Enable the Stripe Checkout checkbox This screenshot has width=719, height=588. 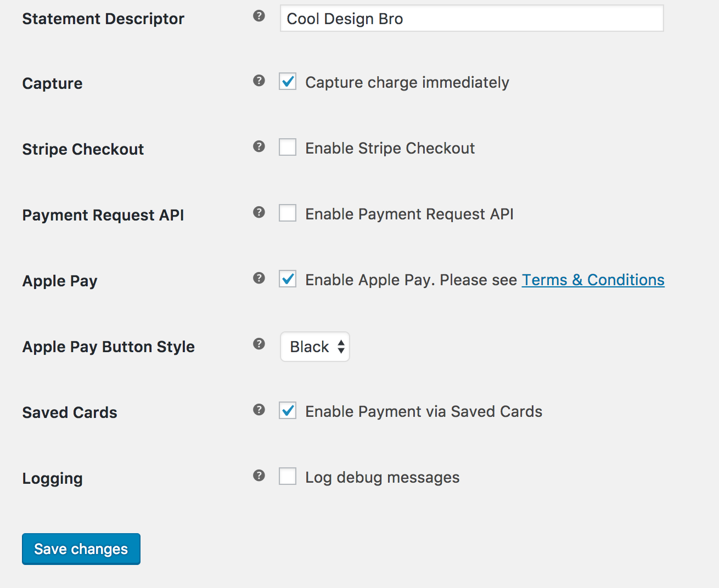(288, 148)
